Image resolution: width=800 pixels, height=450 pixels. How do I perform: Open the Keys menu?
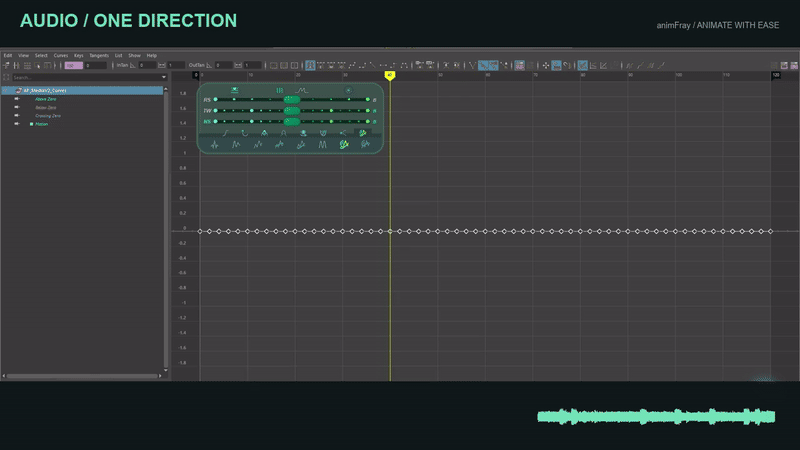(79, 56)
